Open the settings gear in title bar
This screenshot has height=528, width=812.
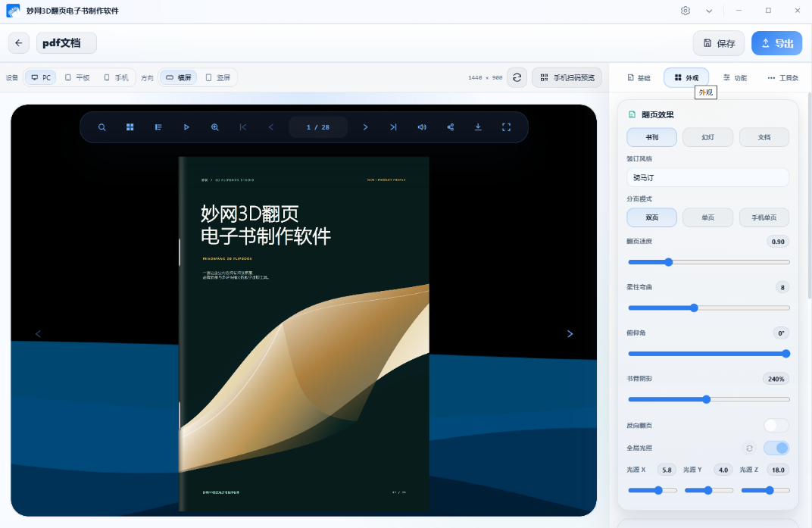click(x=685, y=11)
